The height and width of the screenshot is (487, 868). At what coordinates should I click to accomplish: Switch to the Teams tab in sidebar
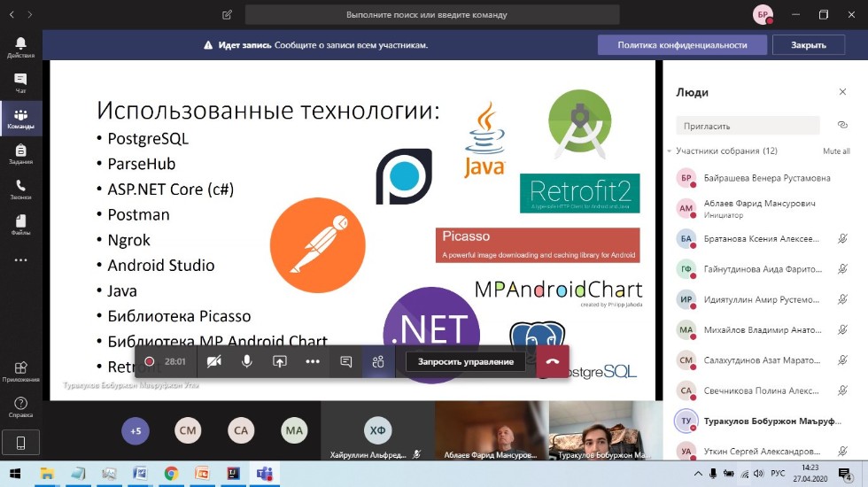point(20,119)
